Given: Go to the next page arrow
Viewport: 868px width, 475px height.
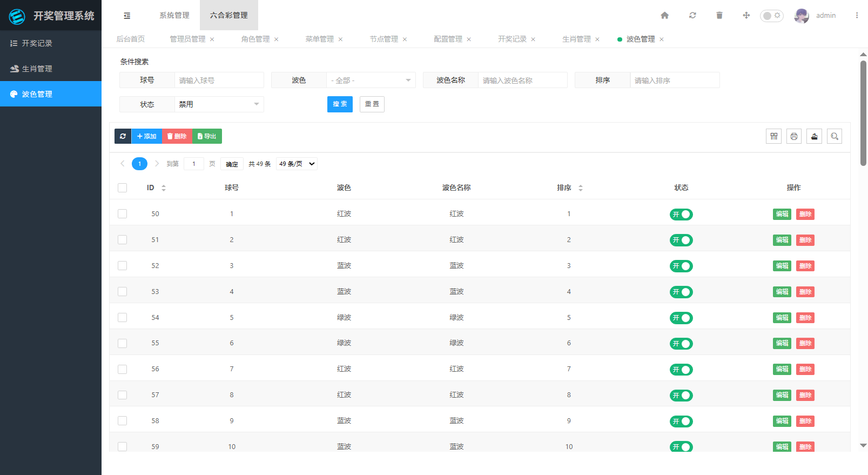Looking at the screenshot, I should [157, 164].
